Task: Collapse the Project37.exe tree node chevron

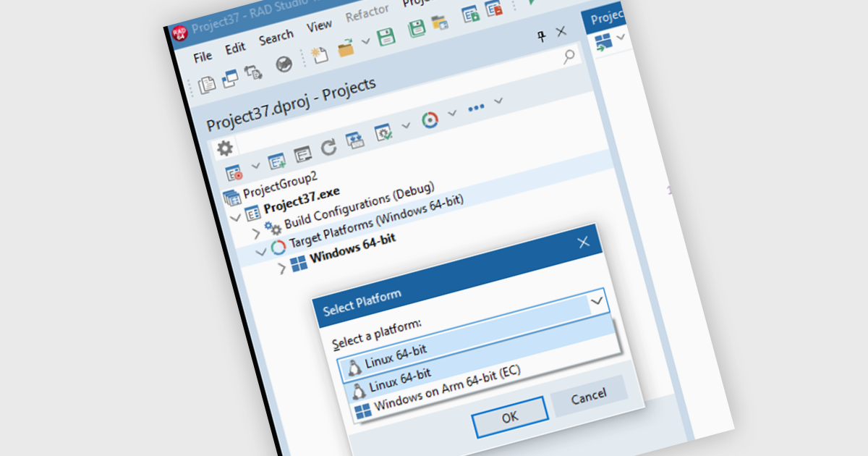Action: point(234,218)
